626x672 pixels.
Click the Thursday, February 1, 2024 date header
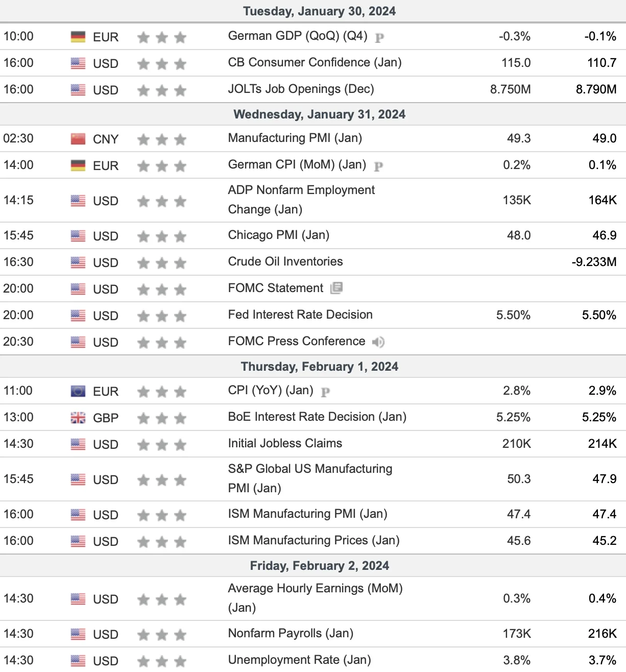[320, 367]
